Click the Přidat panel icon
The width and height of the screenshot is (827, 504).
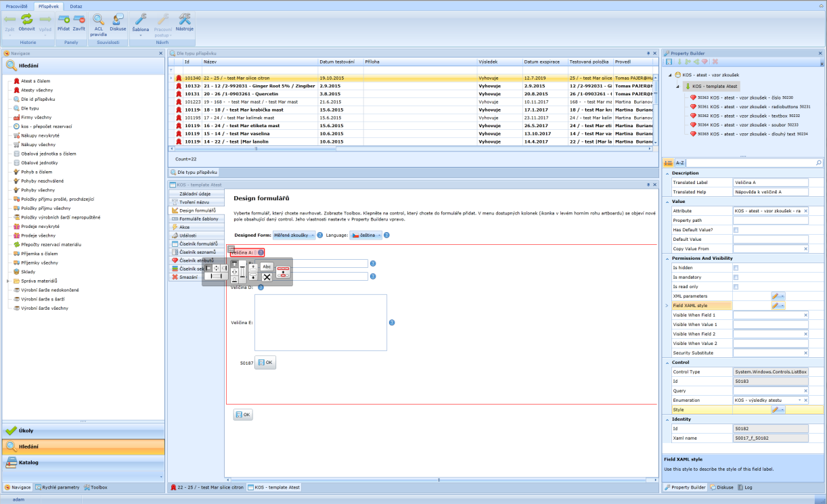point(64,20)
